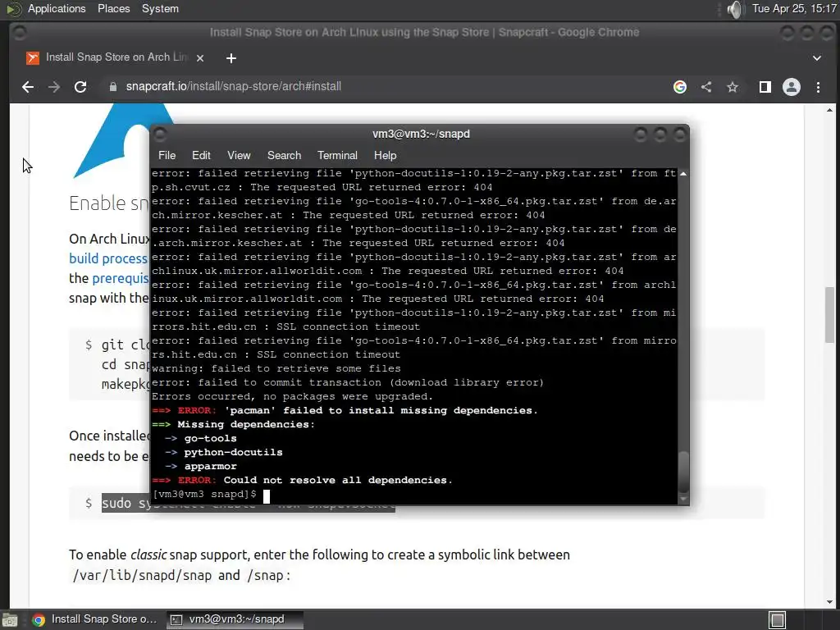
Task: Bookmark this page with star icon
Action: (733, 87)
